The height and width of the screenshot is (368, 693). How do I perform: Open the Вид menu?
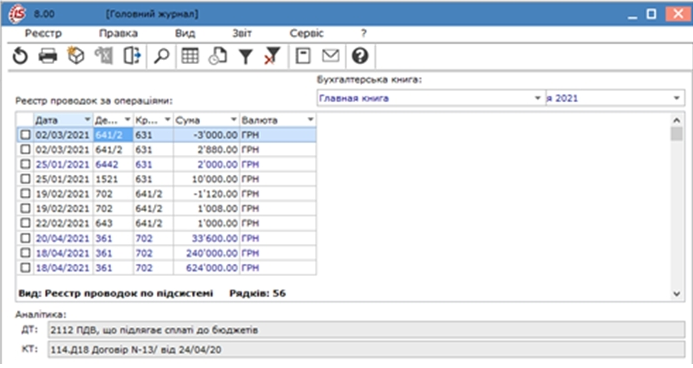[185, 34]
